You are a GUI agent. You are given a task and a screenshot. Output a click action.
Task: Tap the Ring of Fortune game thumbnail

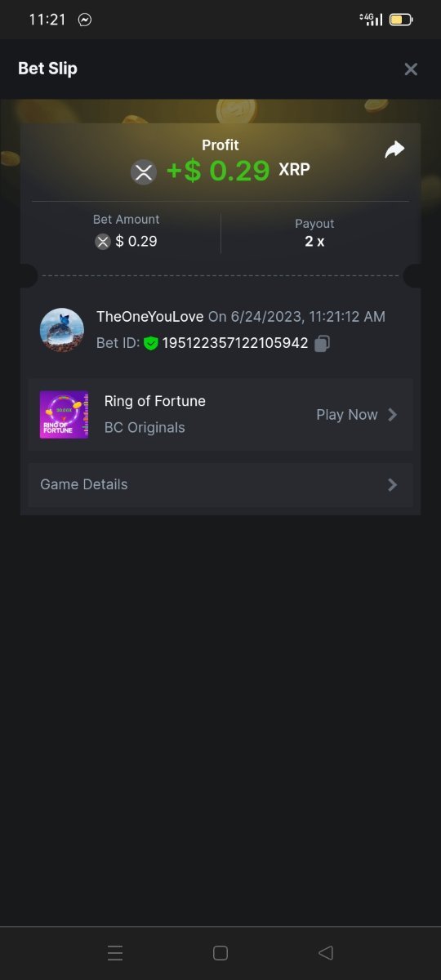pyautogui.click(x=65, y=415)
